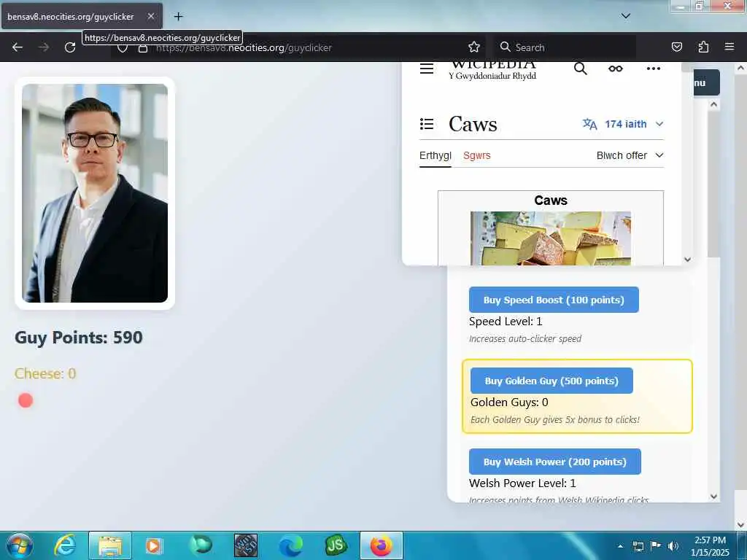Image resolution: width=747 pixels, height=560 pixels.
Task: Expand the 174 iaith language dropdown
Action: pyautogui.click(x=623, y=124)
